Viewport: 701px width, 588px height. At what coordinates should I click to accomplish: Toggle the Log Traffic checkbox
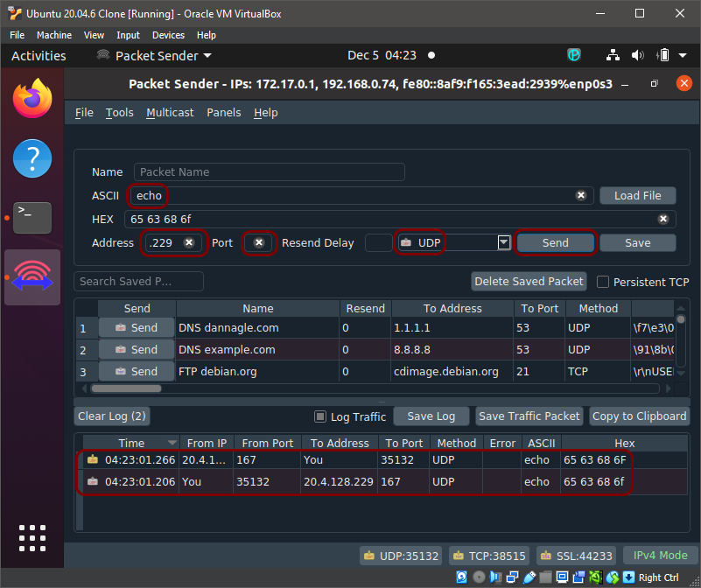click(x=320, y=416)
